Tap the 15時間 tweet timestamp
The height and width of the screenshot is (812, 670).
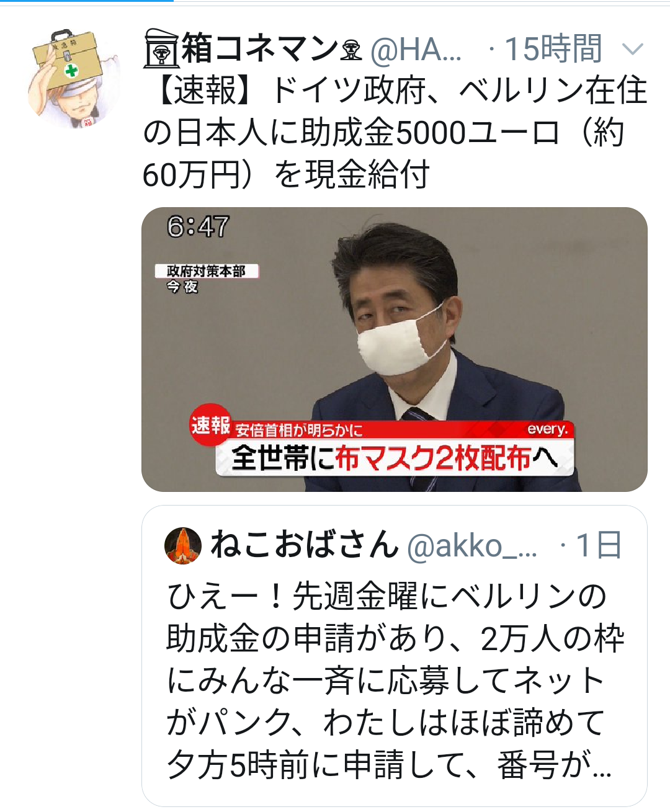pyautogui.click(x=553, y=50)
